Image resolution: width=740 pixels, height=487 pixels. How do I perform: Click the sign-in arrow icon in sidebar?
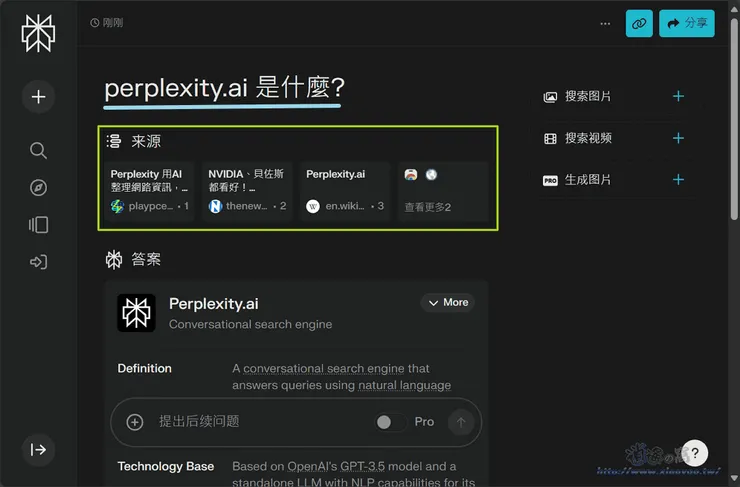pyautogui.click(x=38, y=261)
